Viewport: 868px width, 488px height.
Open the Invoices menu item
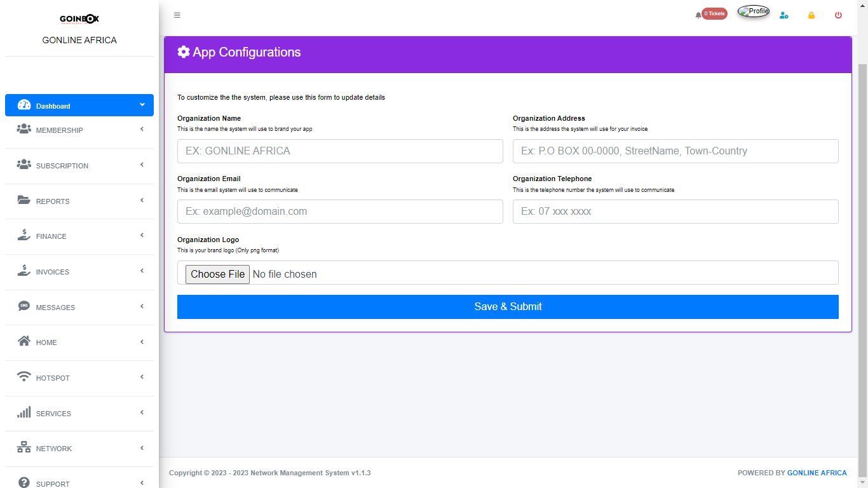pyautogui.click(x=52, y=272)
